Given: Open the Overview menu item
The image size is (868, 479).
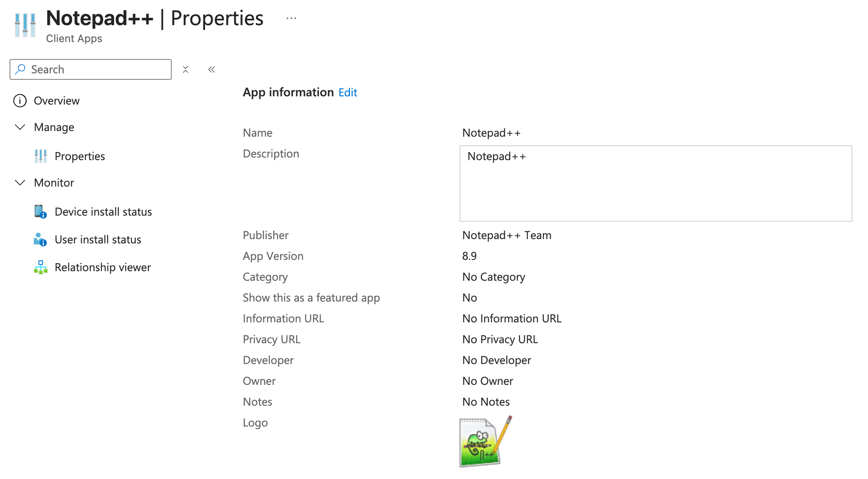Looking at the screenshot, I should 57,101.
